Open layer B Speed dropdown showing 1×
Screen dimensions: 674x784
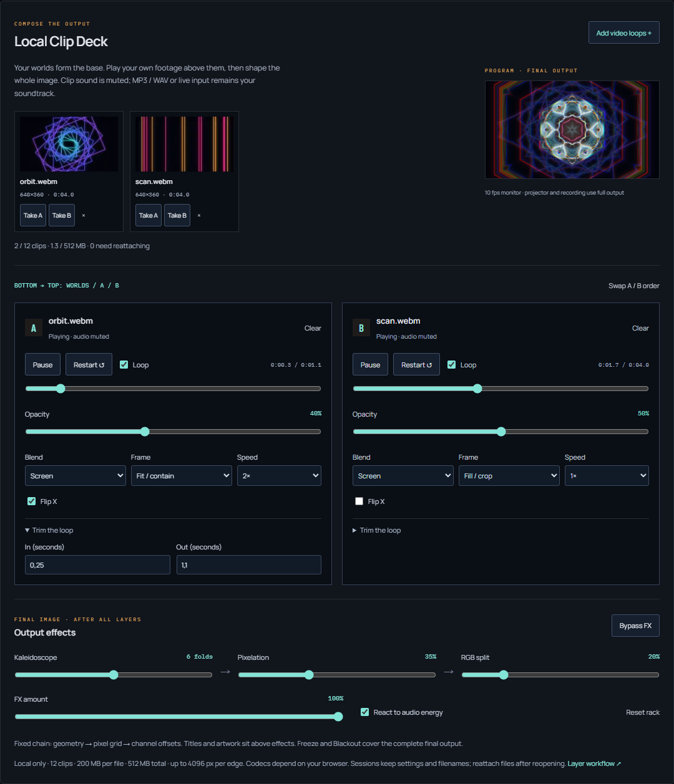tap(607, 476)
